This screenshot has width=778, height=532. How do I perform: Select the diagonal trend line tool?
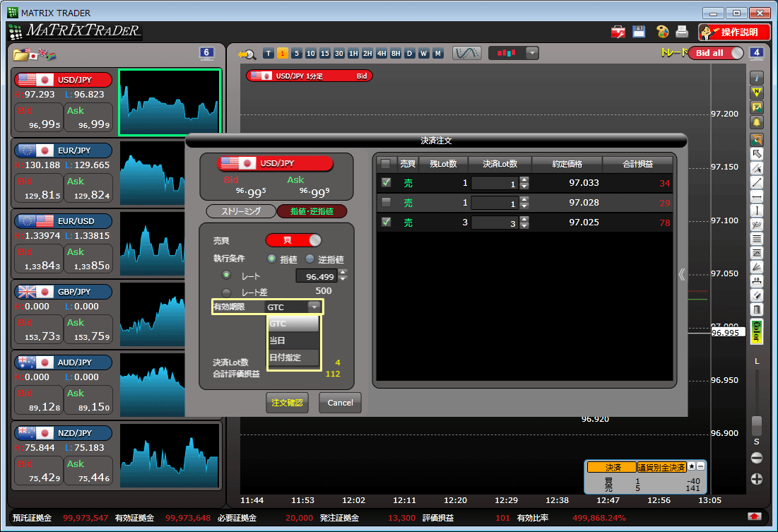[x=756, y=182]
